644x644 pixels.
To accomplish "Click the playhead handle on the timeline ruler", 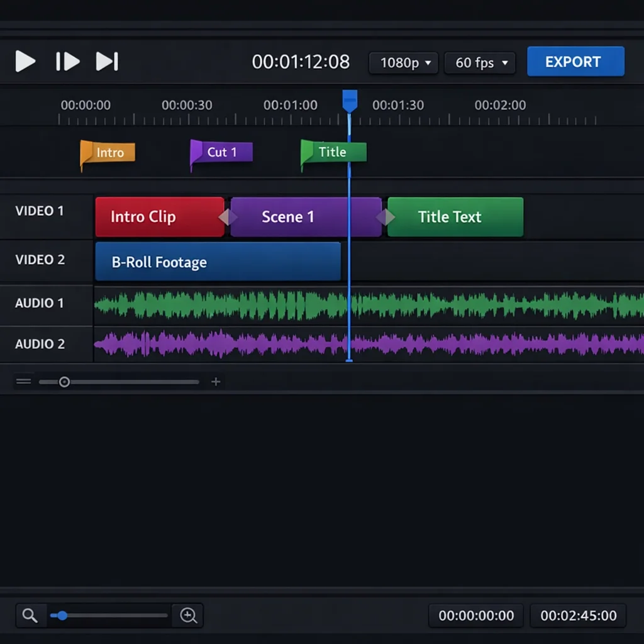I will point(350,99).
